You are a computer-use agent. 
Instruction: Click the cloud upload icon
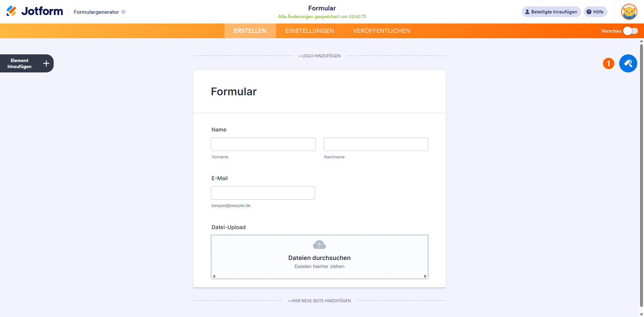(319, 245)
